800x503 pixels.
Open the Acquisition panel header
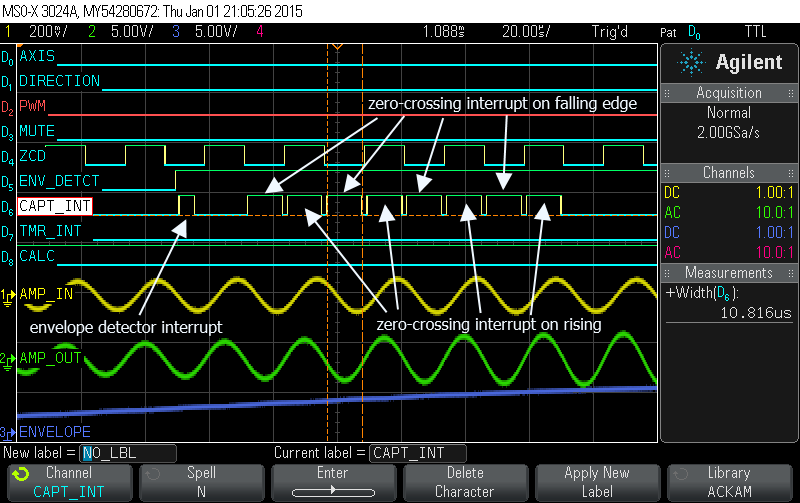(x=728, y=92)
